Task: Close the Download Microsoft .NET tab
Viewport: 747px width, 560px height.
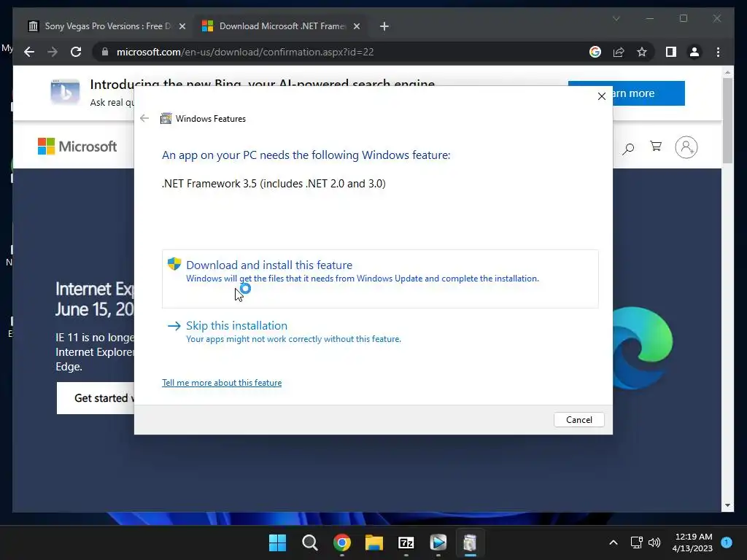Action: click(356, 27)
